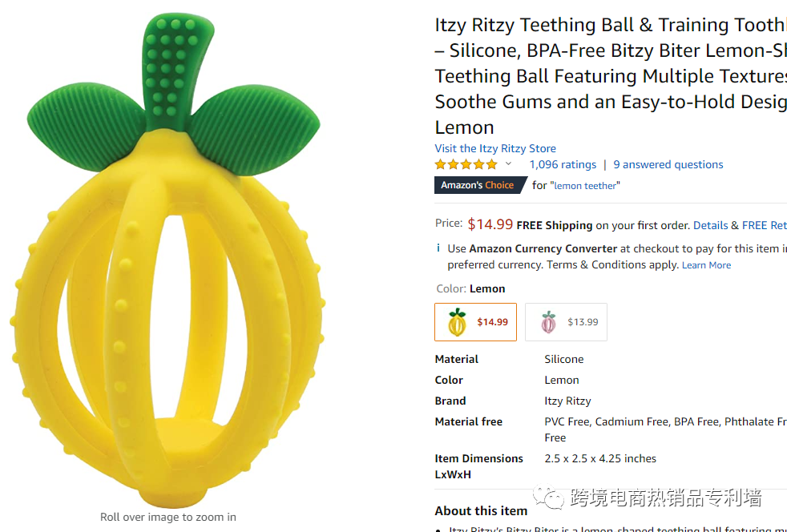Click the $14.99 price text

pos(490,224)
